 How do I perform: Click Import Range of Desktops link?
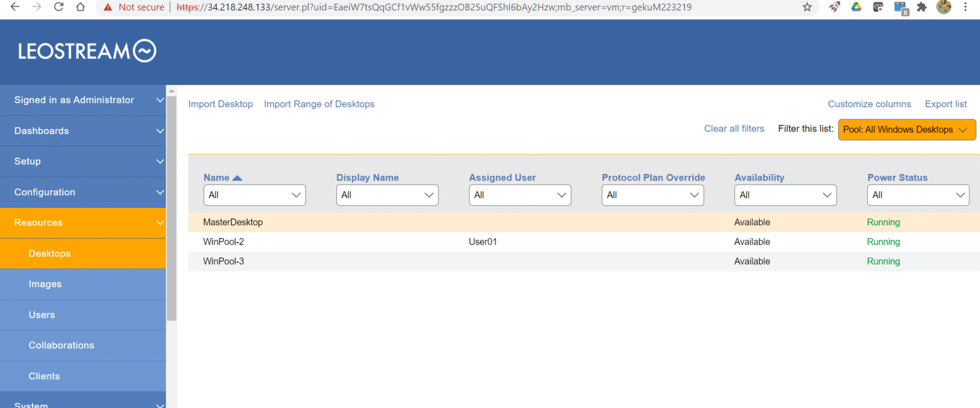(x=319, y=104)
